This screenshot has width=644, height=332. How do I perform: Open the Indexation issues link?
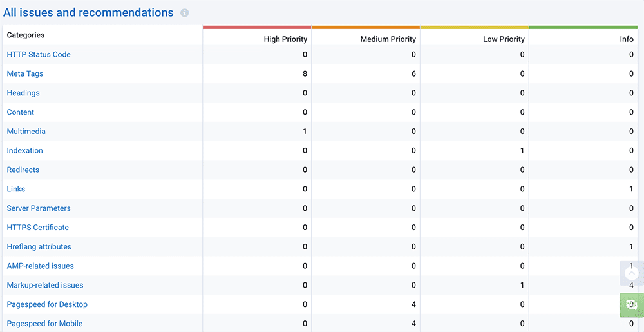(x=25, y=151)
